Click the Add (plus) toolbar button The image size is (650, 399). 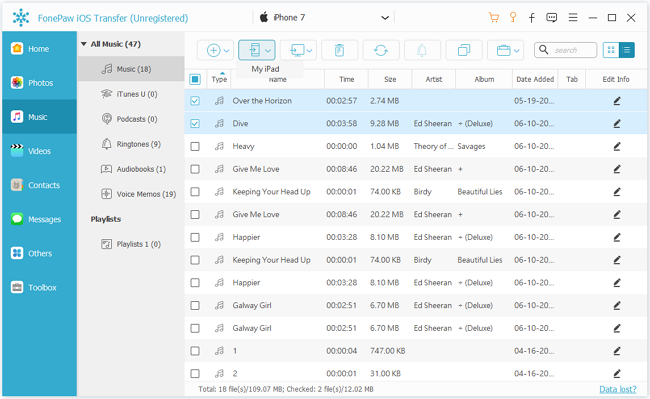(x=213, y=51)
